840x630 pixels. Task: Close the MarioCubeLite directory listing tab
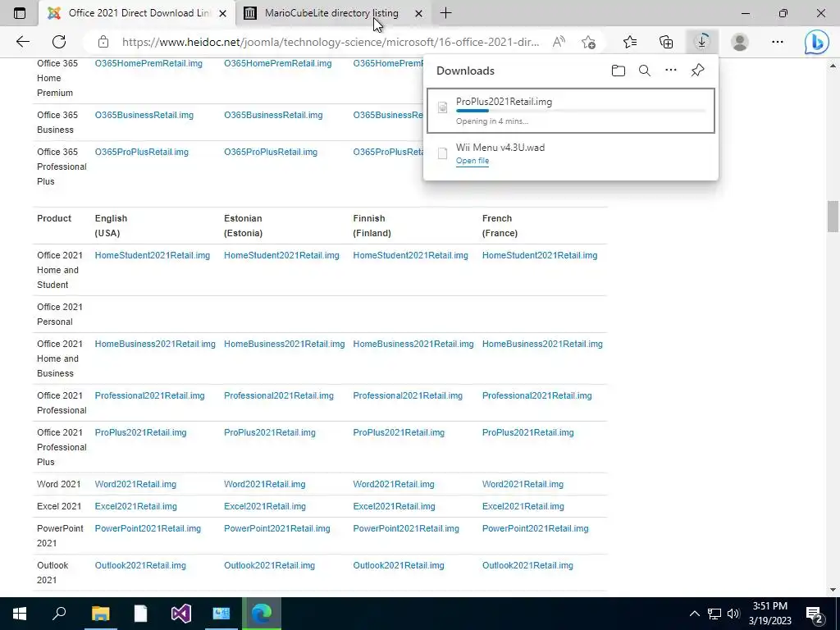click(419, 13)
